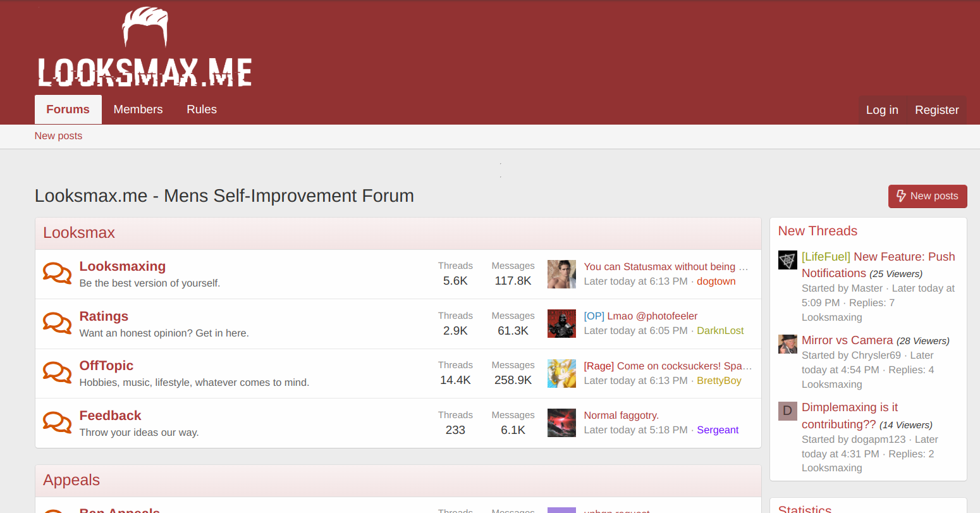Click the Log in button

[882, 110]
